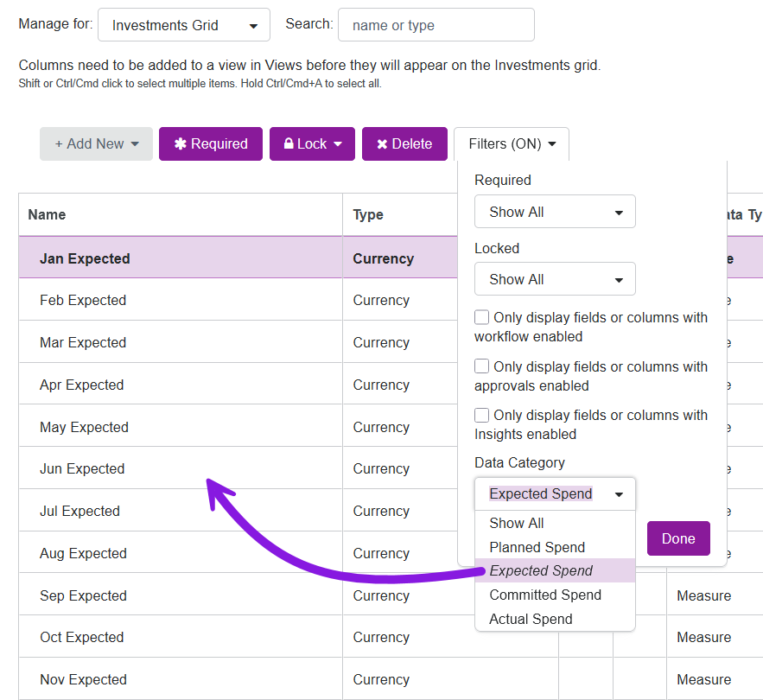The width and height of the screenshot is (763, 700).
Task: Open the Add New dropdown button
Action: [97, 143]
